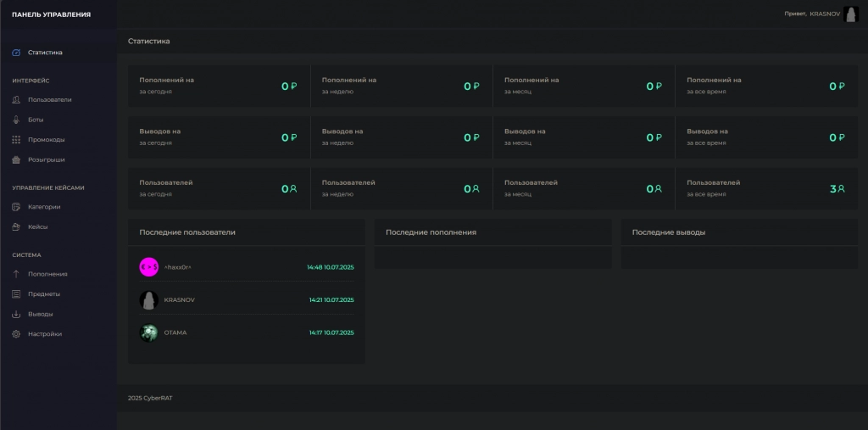
Task: Open the Настройки menu item
Action: (x=45, y=334)
